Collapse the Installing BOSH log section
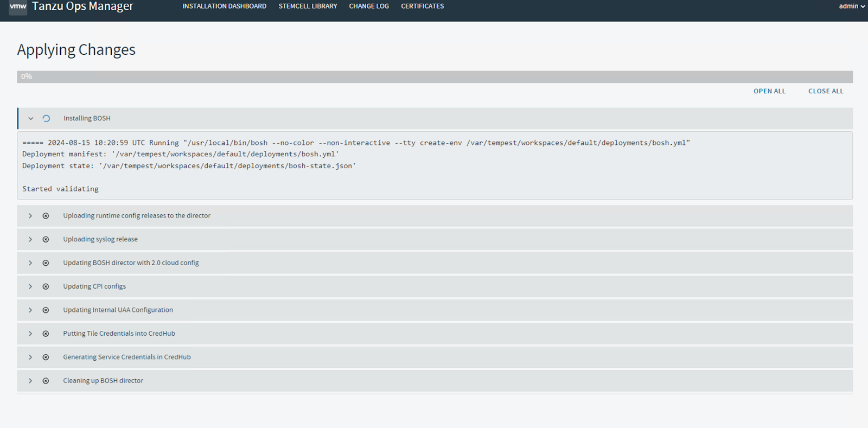Viewport: 868px width, 428px height. coord(31,118)
